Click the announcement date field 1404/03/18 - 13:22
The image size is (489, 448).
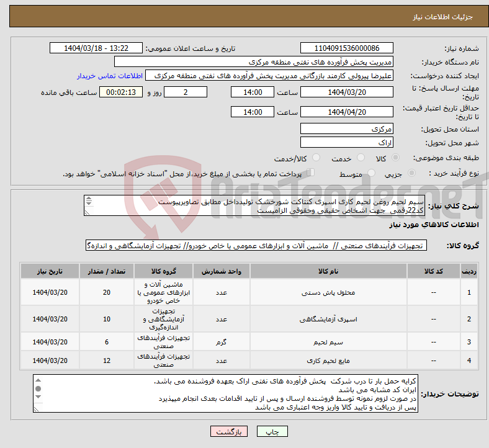96,48
